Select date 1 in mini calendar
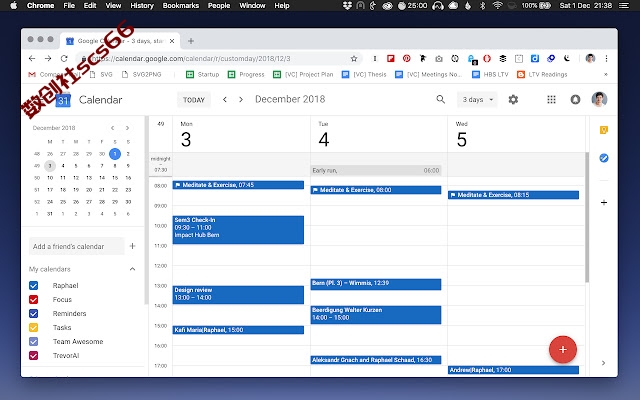 click(115, 154)
